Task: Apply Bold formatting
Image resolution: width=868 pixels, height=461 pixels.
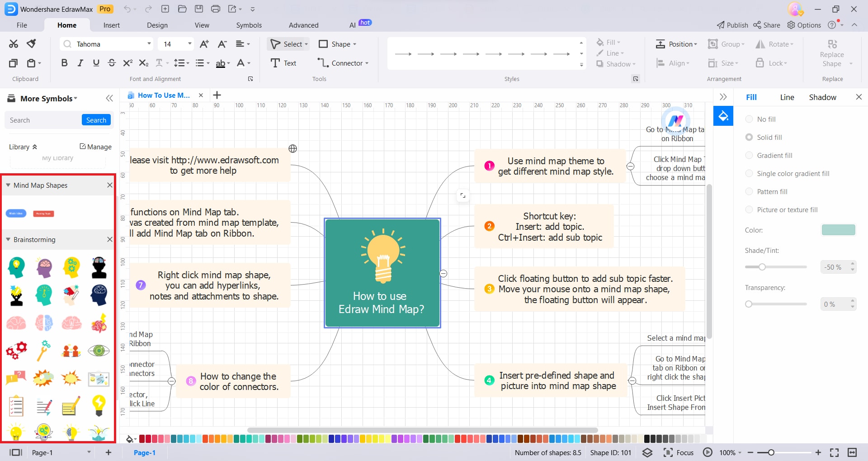Action: point(64,63)
